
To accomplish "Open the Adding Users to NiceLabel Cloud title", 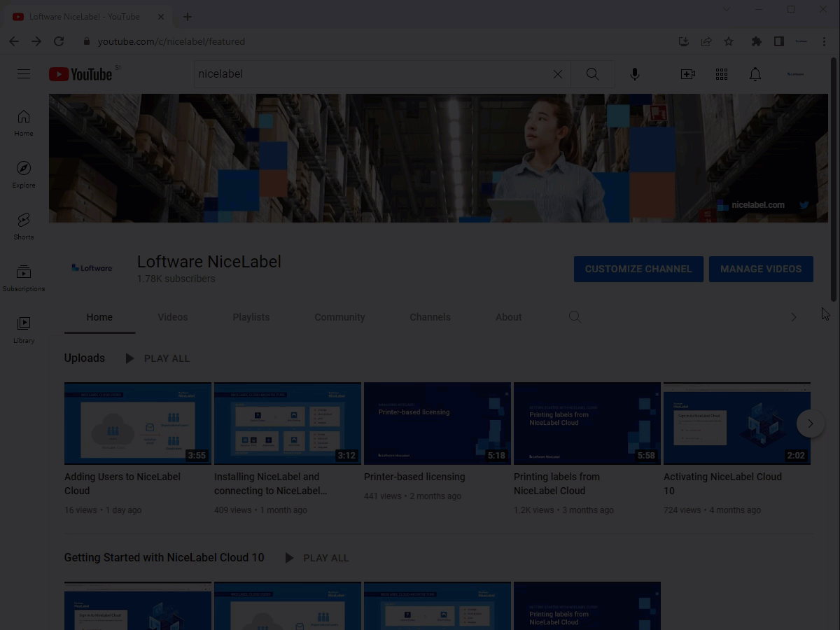I will click(x=122, y=484).
